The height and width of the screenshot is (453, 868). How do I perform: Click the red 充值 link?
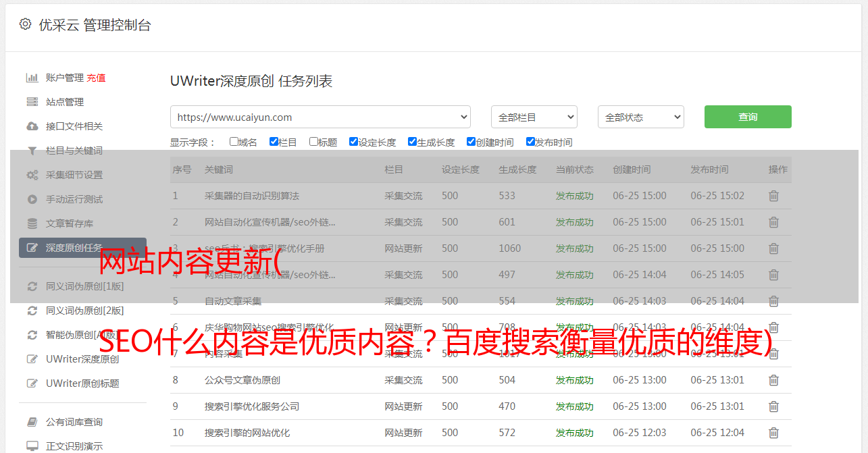tap(96, 78)
